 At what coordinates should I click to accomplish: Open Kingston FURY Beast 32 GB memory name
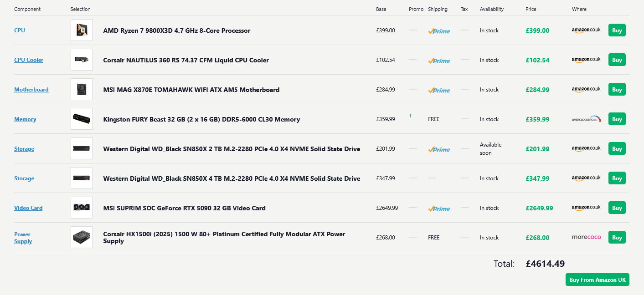(201, 119)
